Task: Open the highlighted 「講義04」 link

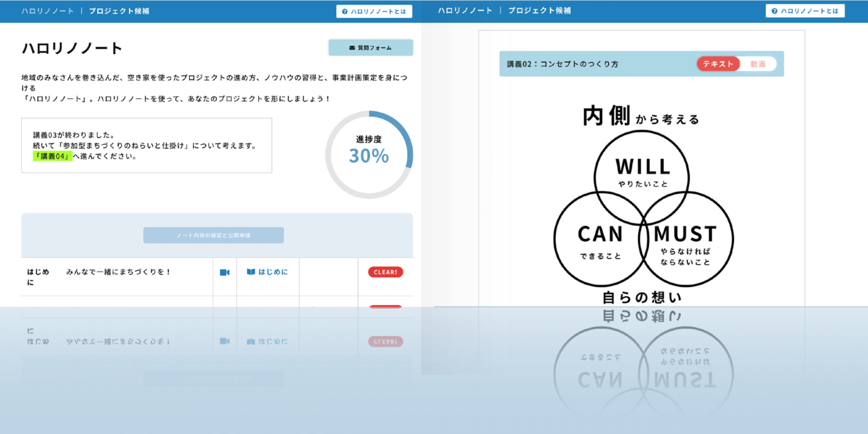Action: coord(52,156)
